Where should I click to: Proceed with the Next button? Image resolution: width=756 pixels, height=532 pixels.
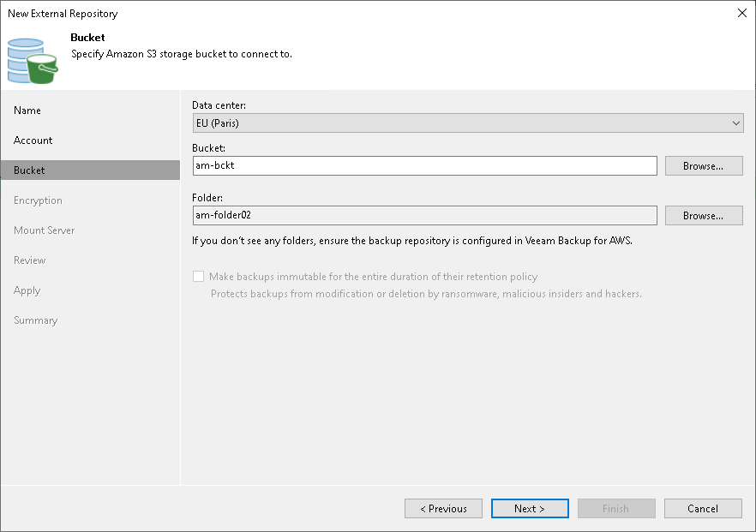click(x=530, y=508)
